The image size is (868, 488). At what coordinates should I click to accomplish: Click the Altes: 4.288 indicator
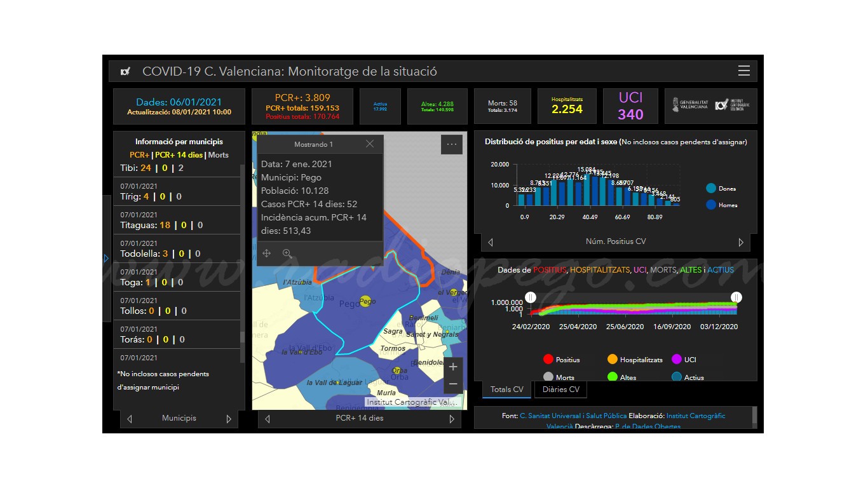[438, 106]
